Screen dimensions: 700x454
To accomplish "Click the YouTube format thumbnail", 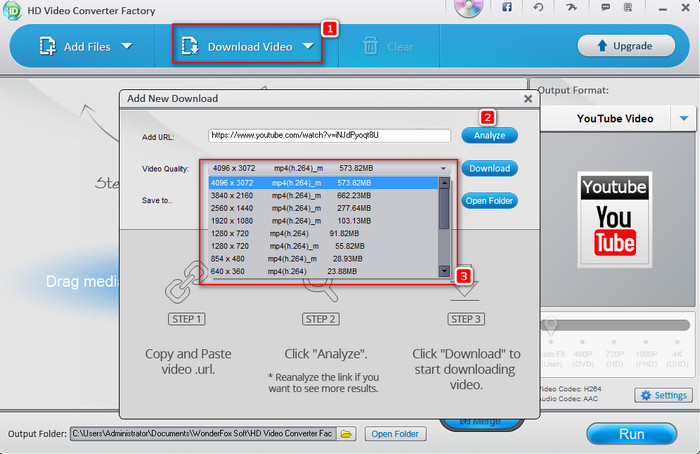I will click(x=615, y=220).
